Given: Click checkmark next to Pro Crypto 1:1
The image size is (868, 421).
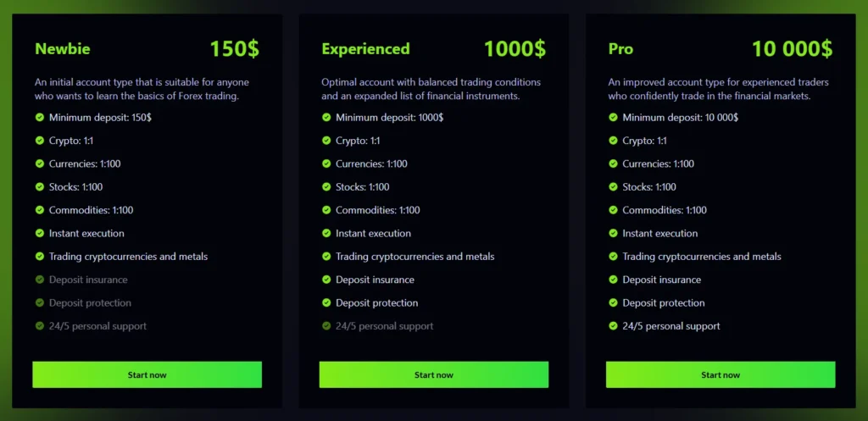Looking at the screenshot, I should click(613, 141).
